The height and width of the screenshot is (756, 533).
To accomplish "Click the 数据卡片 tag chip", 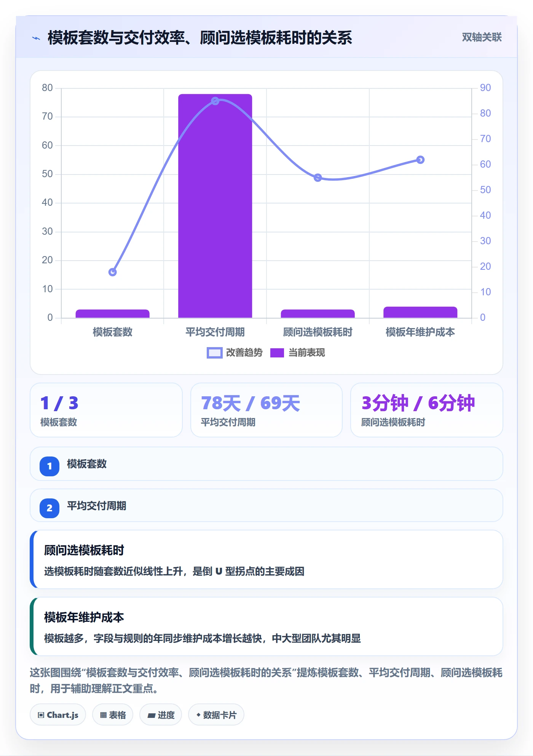I will click(216, 715).
